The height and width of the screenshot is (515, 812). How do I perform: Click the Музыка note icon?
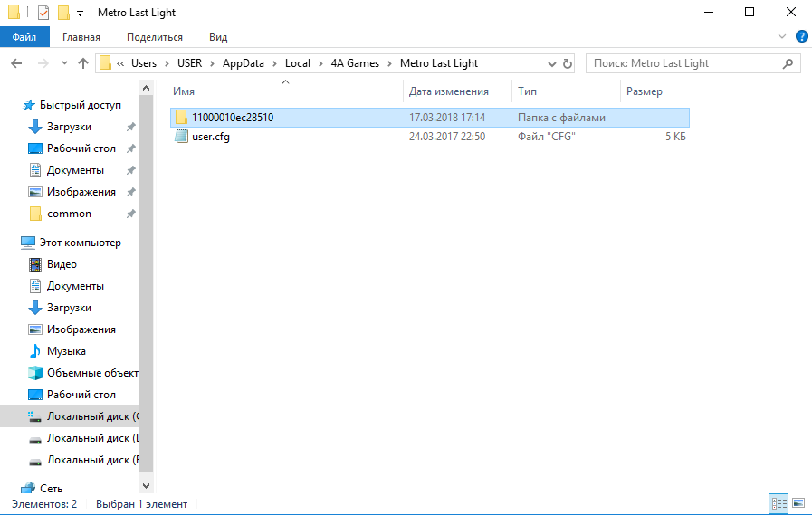point(34,351)
